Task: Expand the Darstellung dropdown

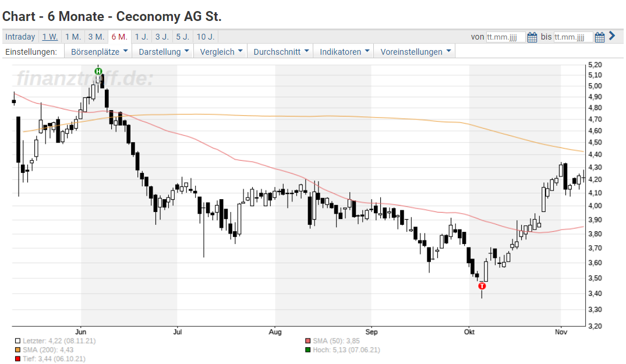Action: point(163,51)
